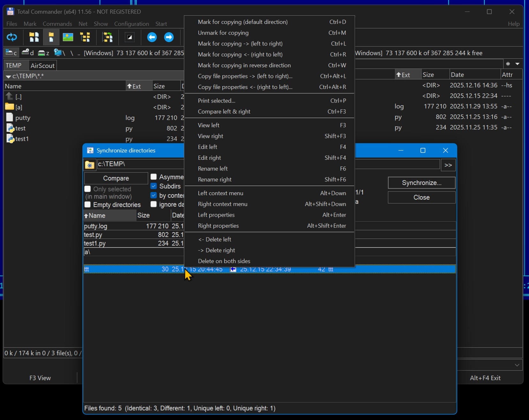The width and height of the screenshot is (529, 420).
Task: Click the Compare button in sync dialog
Action: 116,178
